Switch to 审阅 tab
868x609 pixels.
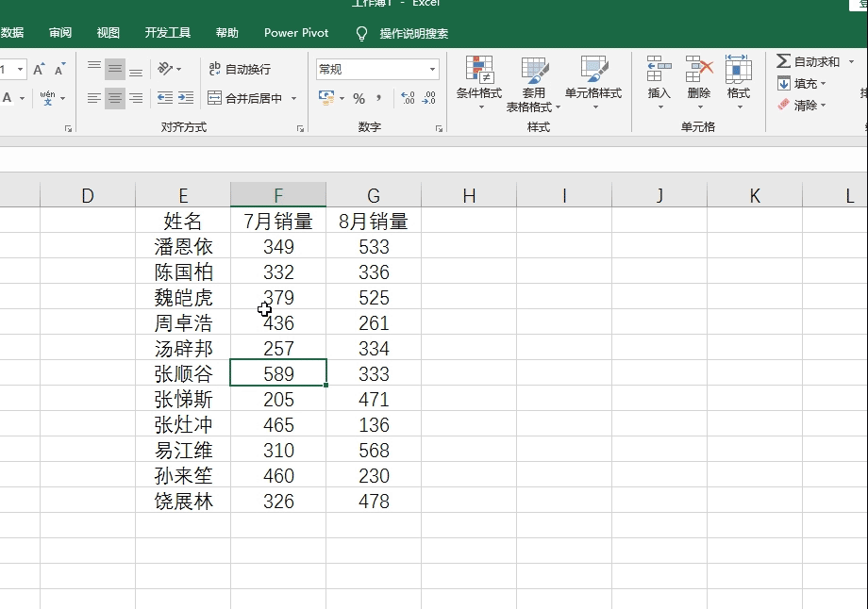[60, 33]
